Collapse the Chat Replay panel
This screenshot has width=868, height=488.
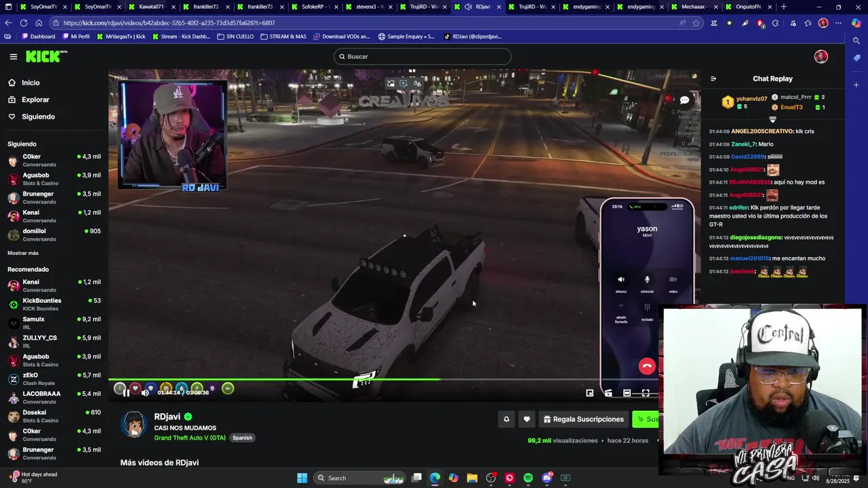(713, 79)
